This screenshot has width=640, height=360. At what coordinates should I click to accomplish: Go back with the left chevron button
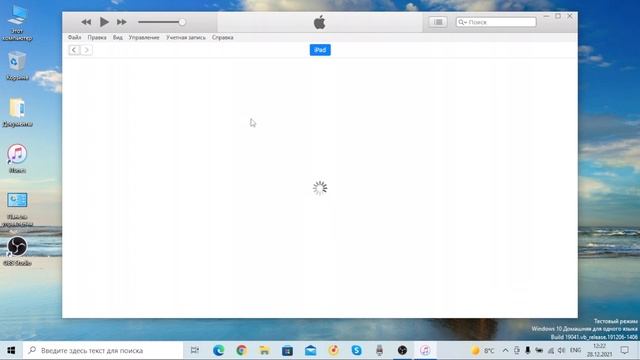[x=74, y=50]
